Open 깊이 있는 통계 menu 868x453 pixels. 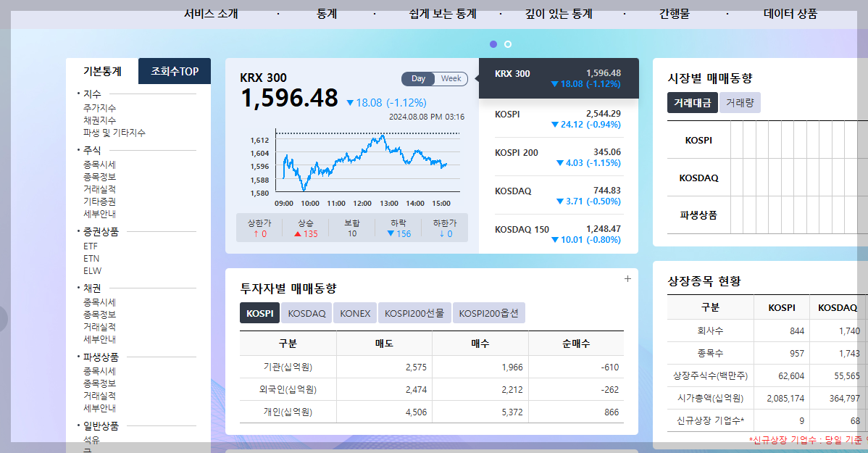click(x=559, y=14)
